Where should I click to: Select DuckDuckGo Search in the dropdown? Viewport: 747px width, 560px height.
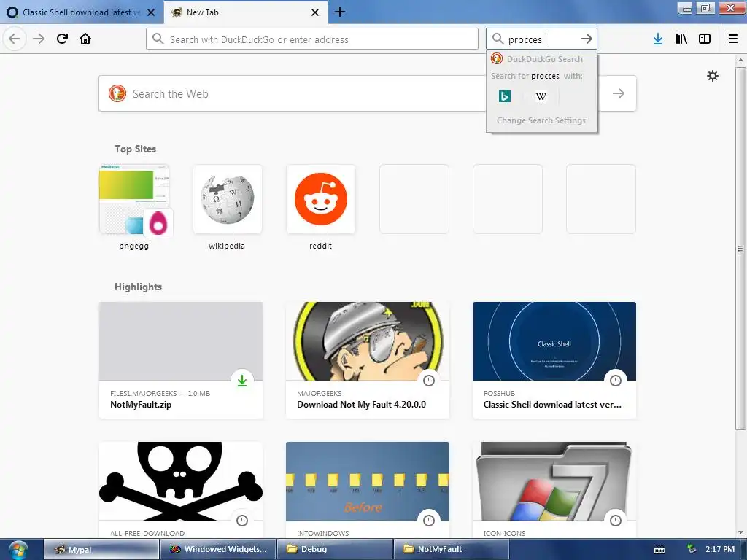tap(542, 58)
